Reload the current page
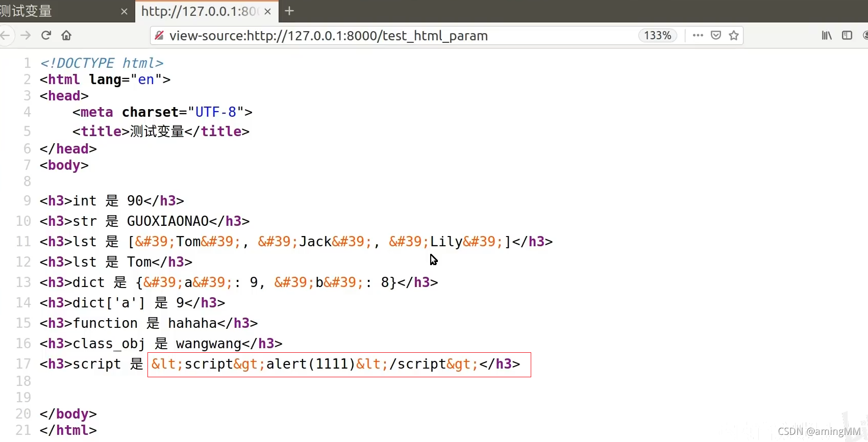Image resolution: width=868 pixels, height=442 pixels. click(x=46, y=35)
